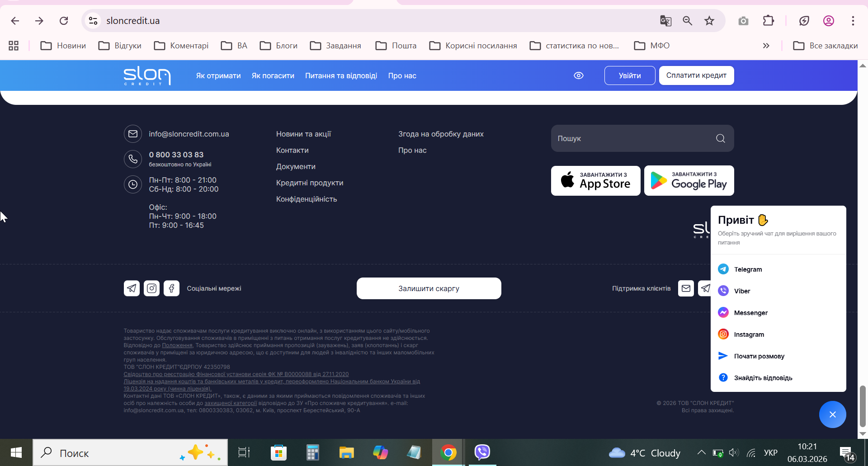Open the Кредитні продукти footer link
Viewport: 868px width, 466px height.
[x=310, y=183]
